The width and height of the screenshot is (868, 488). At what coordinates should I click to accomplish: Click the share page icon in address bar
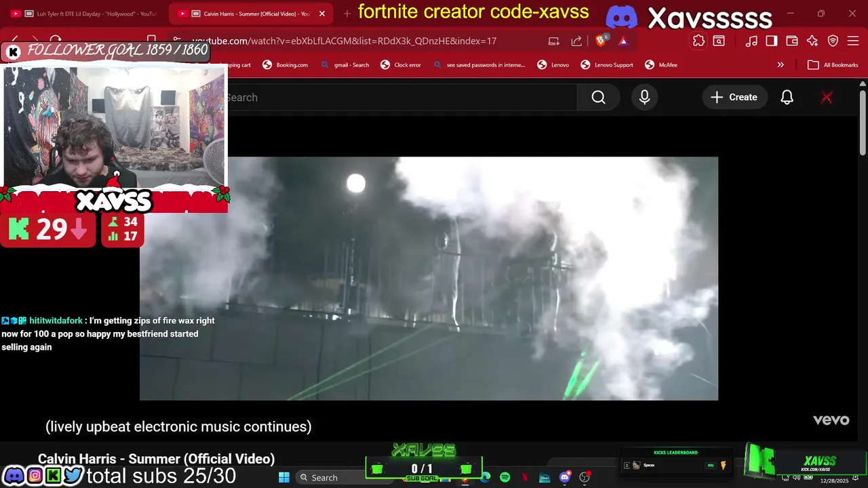pyautogui.click(x=576, y=41)
